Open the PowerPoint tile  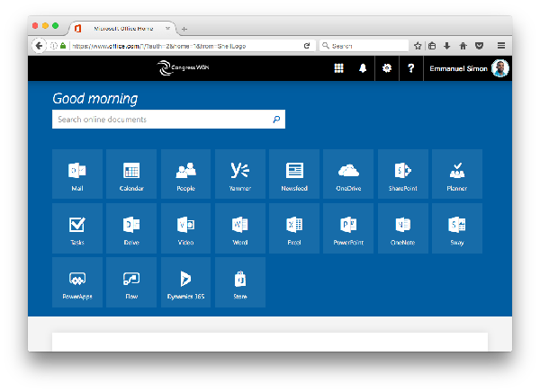pyautogui.click(x=348, y=227)
